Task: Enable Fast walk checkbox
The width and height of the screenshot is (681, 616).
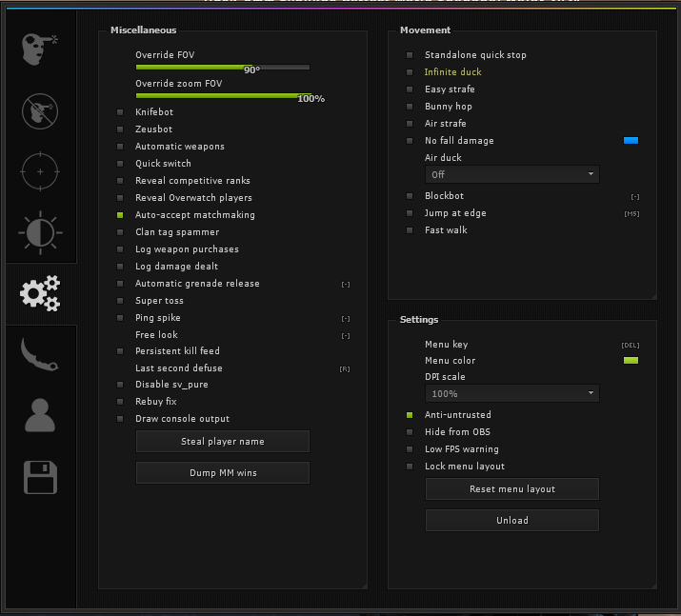Action: [x=410, y=230]
